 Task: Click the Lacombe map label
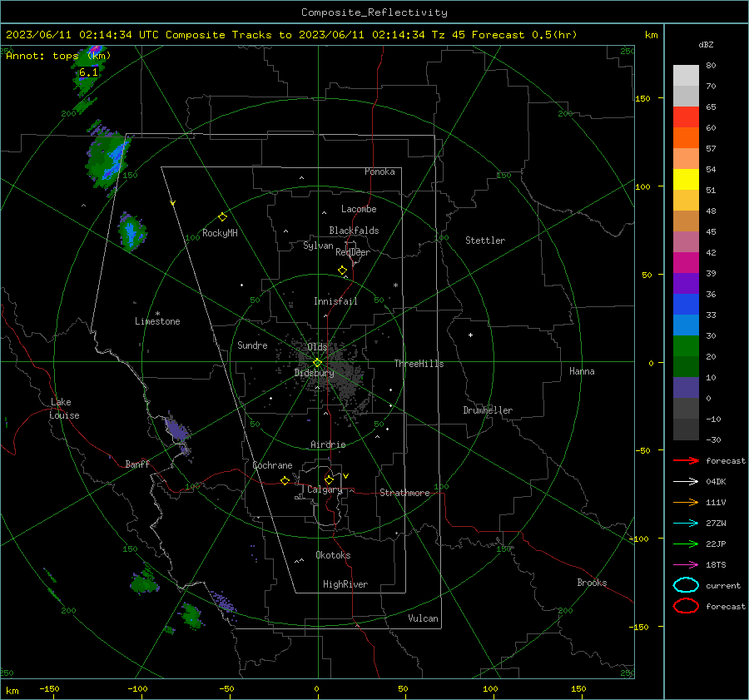359,209
